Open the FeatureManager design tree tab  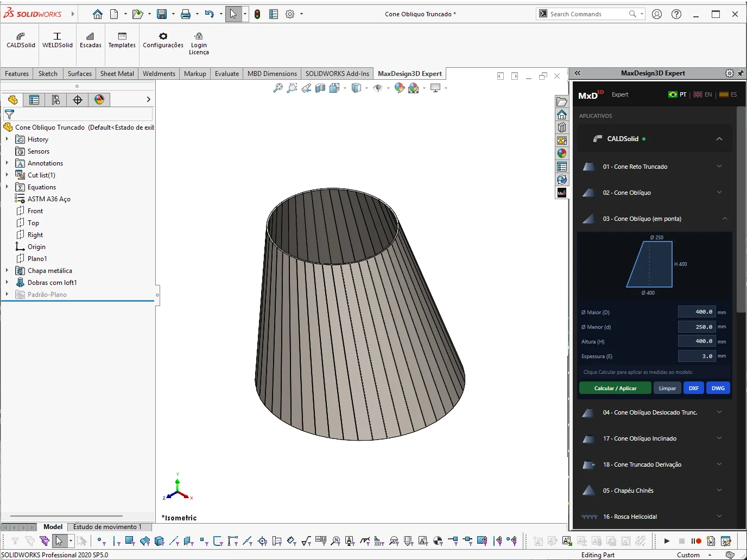[x=12, y=100]
